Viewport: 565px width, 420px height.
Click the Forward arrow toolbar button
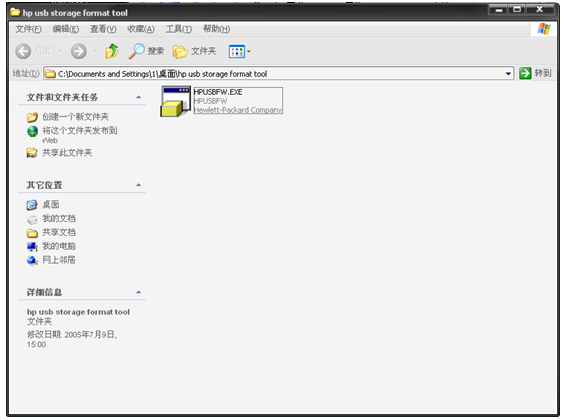tap(79, 51)
